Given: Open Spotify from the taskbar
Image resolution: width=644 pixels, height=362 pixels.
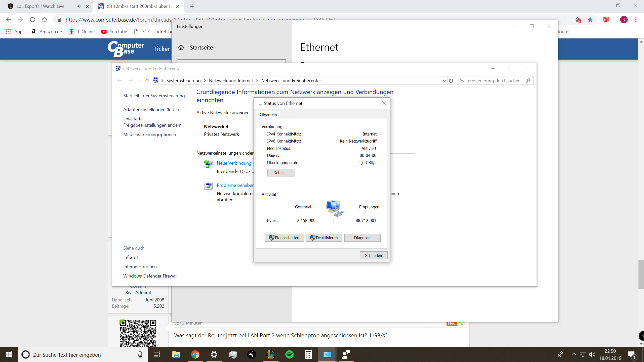Looking at the screenshot, I should coord(289,354).
